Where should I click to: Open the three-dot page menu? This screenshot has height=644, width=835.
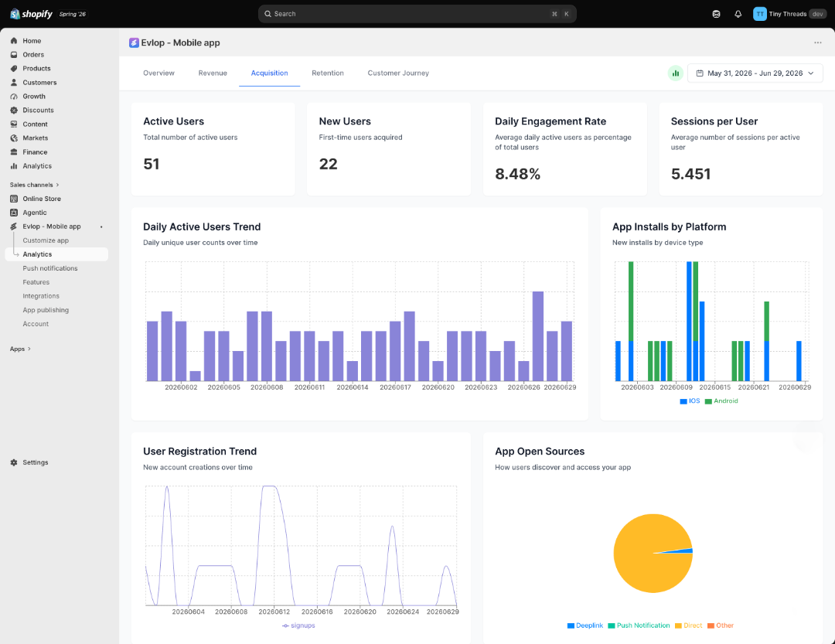(817, 43)
